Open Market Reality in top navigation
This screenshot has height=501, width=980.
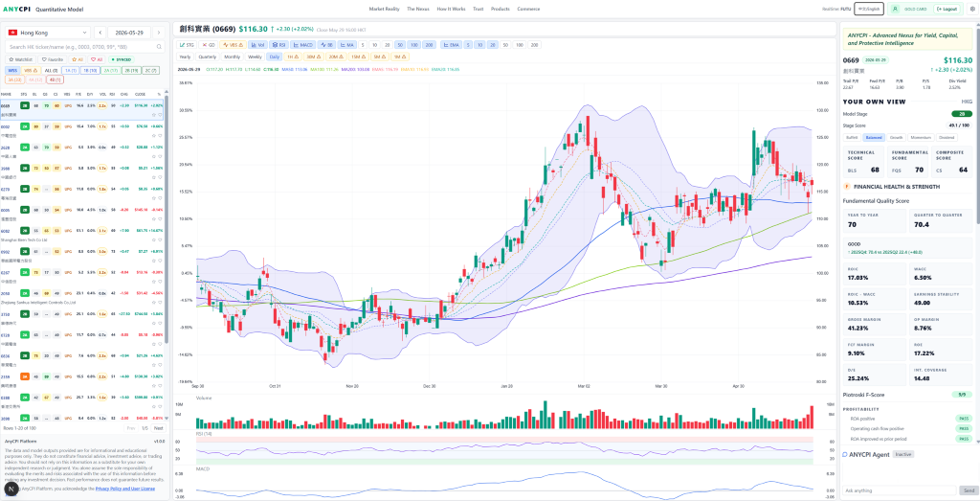coord(385,9)
